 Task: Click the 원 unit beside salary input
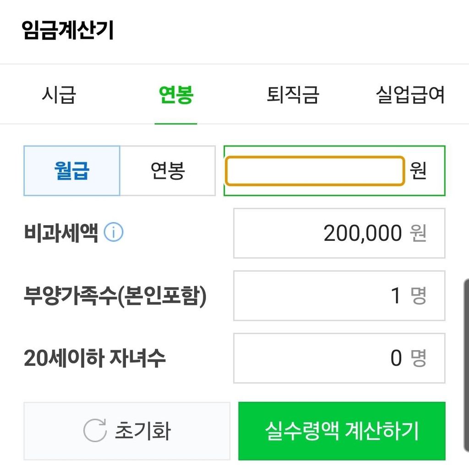pos(418,171)
